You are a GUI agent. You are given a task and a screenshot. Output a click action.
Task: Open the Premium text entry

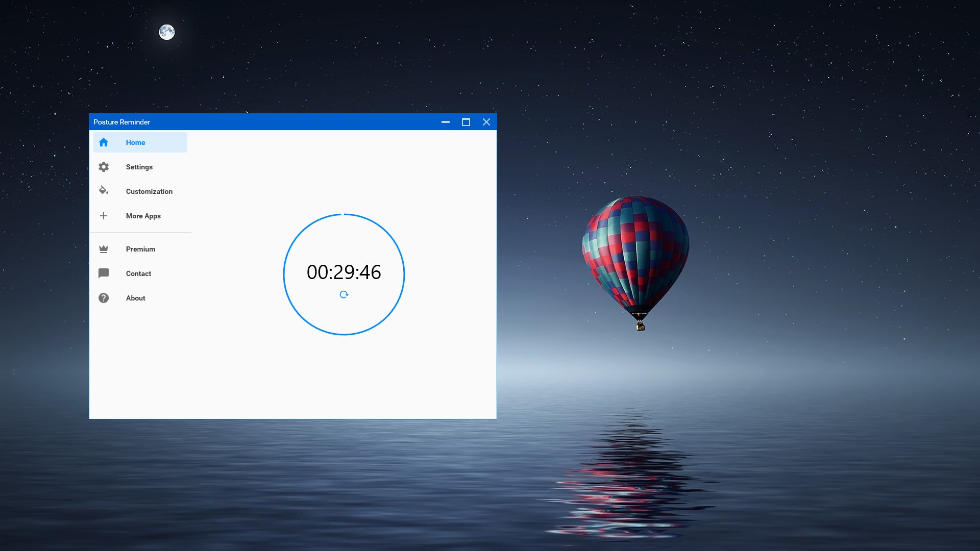[x=140, y=249]
